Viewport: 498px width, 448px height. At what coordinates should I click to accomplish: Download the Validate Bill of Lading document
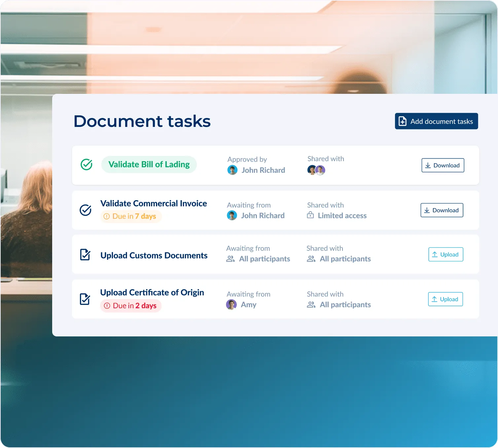pyautogui.click(x=443, y=166)
